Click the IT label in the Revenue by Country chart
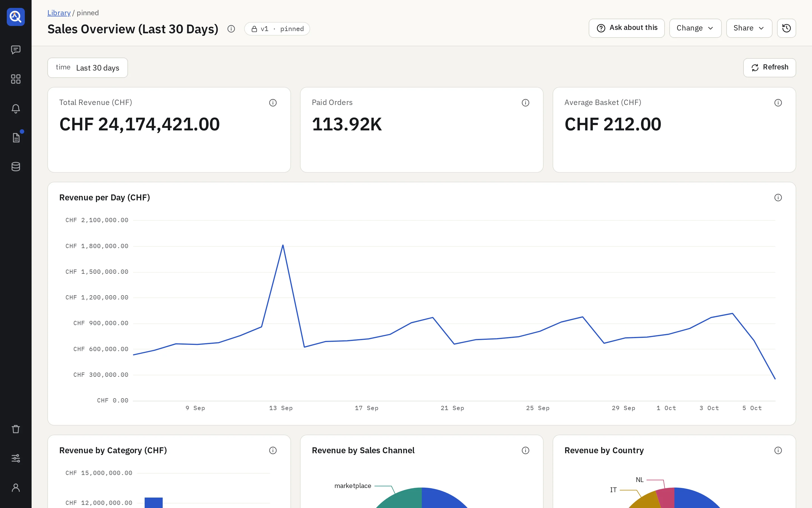Image resolution: width=812 pixels, height=508 pixels. 613,490
